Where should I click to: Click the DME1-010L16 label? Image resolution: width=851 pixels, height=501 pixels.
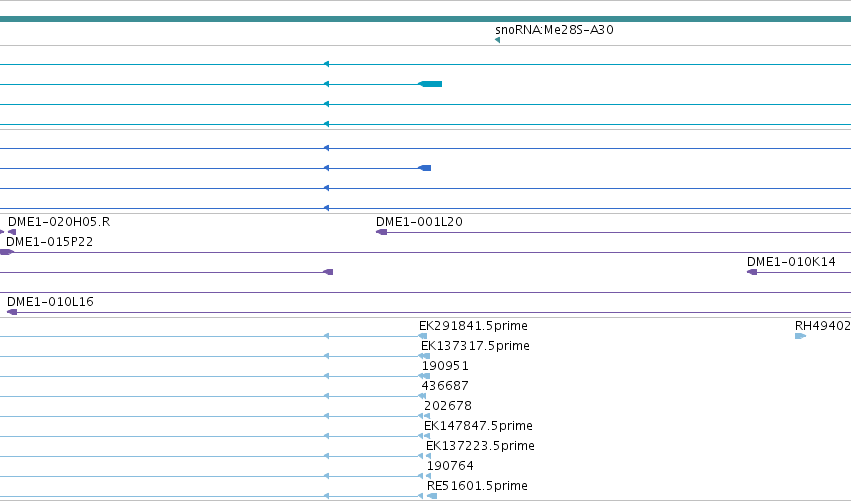point(50,302)
